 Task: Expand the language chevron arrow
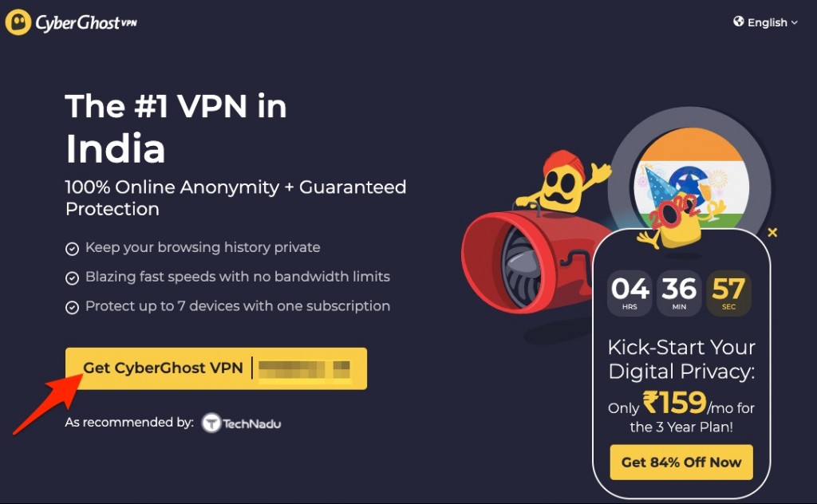[794, 23]
